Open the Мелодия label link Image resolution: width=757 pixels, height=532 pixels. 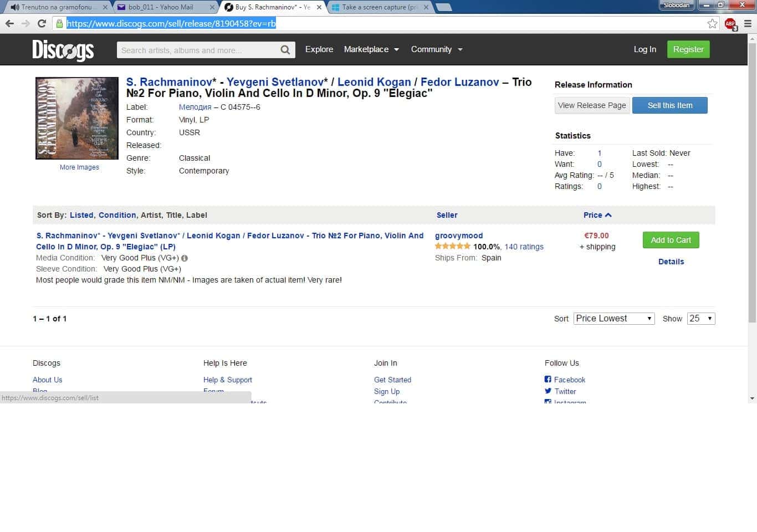pos(195,107)
